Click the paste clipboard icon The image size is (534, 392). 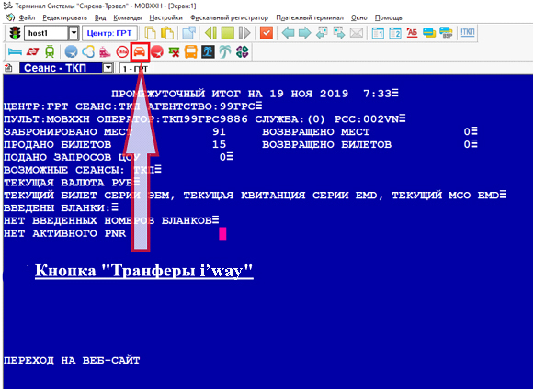click(x=167, y=33)
